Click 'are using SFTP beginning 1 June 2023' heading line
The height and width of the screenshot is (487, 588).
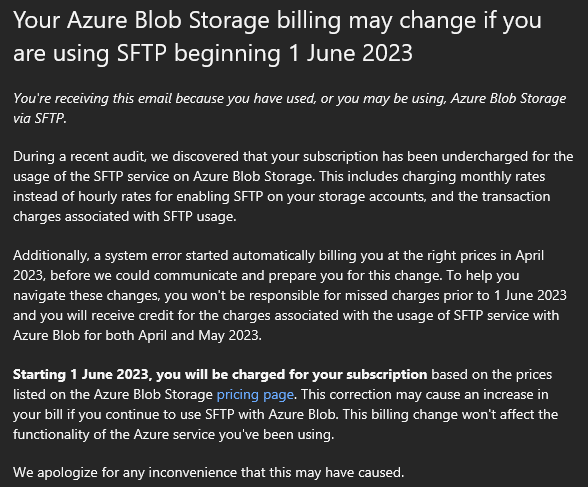coord(213,53)
